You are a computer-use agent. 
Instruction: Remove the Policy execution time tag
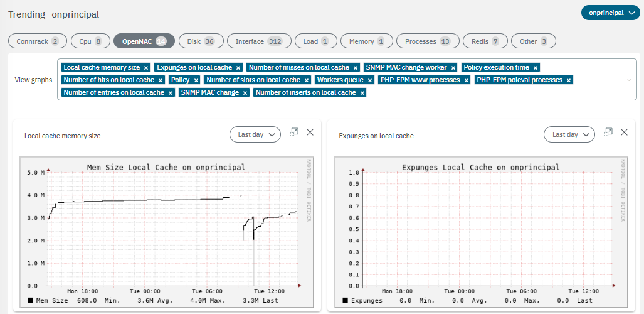coord(536,67)
